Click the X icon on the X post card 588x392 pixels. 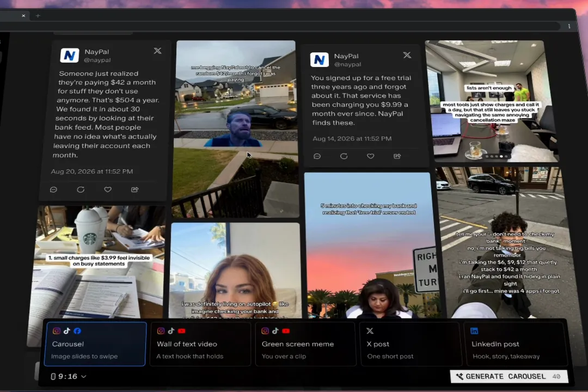coord(370,331)
